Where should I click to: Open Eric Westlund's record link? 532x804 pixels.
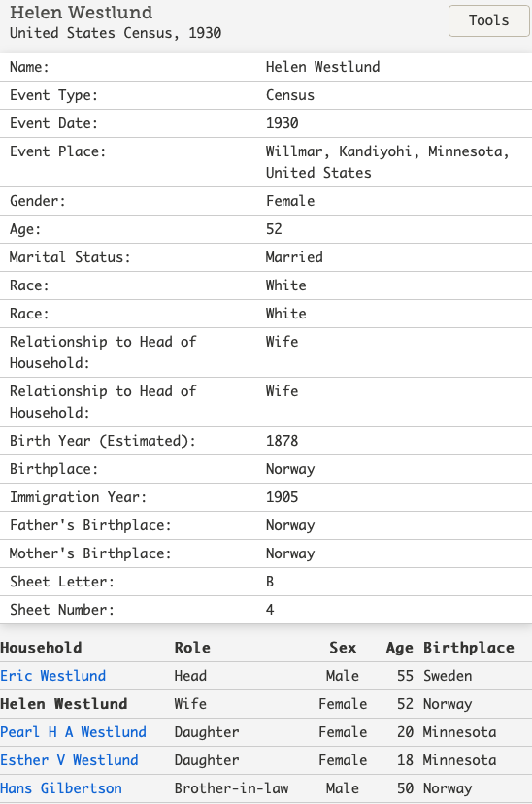click(x=52, y=676)
